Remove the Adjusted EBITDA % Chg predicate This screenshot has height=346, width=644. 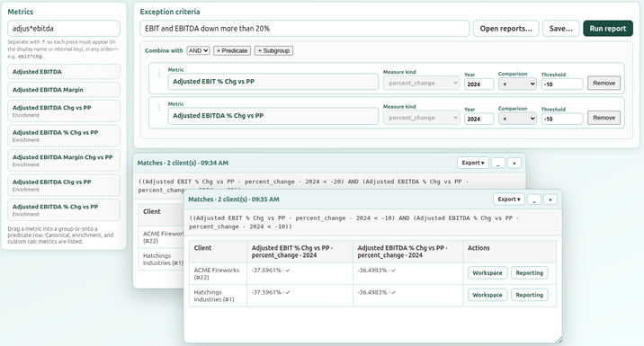tap(604, 118)
